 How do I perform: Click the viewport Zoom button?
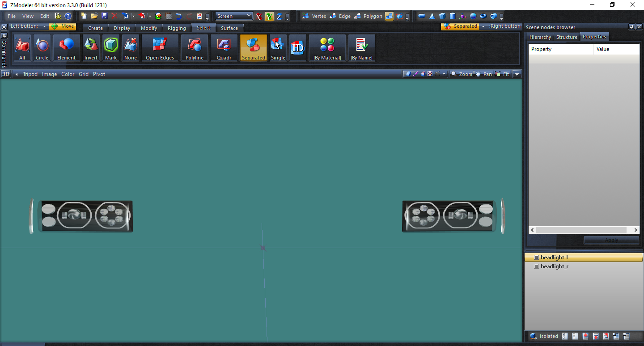tap(462, 74)
